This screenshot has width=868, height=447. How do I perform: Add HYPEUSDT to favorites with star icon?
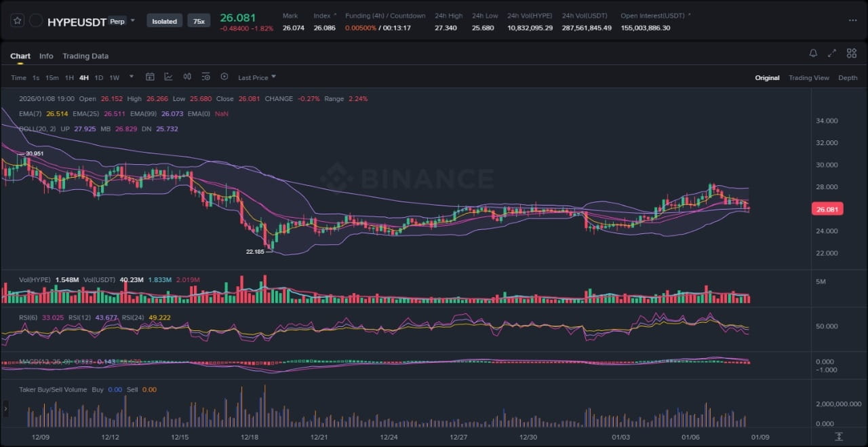tap(18, 21)
